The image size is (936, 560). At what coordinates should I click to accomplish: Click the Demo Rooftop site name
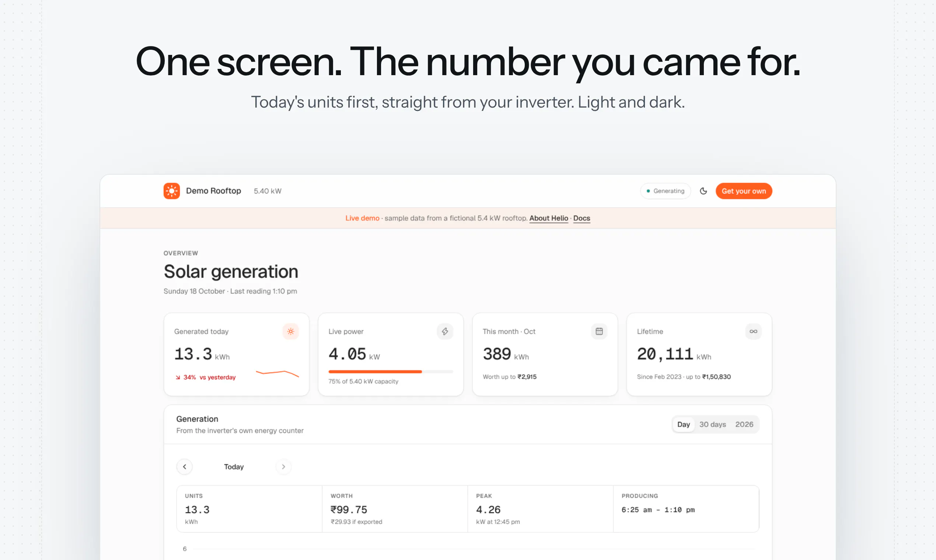213,191
